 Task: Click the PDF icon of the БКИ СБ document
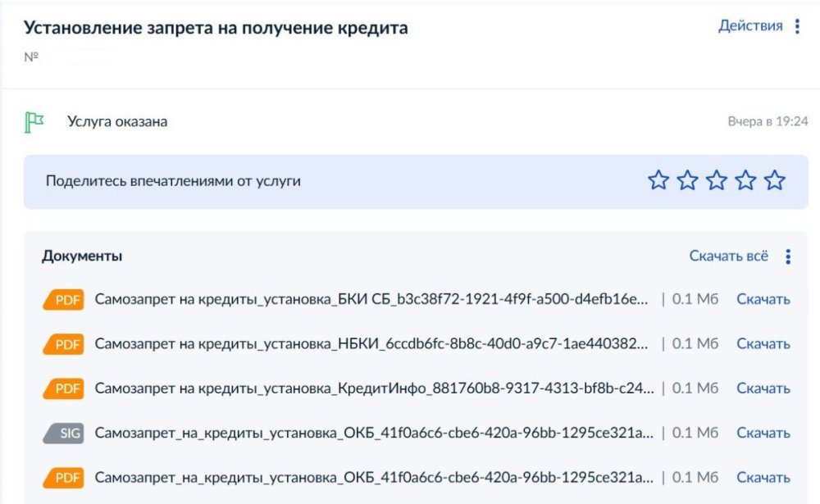pyautogui.click(x=64, y=300)
